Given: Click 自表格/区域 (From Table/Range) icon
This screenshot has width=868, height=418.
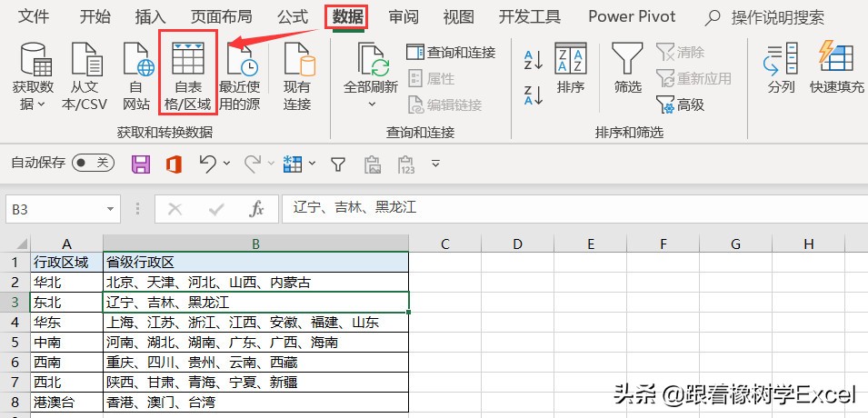Looking at the screenshot, I should 188,59.
